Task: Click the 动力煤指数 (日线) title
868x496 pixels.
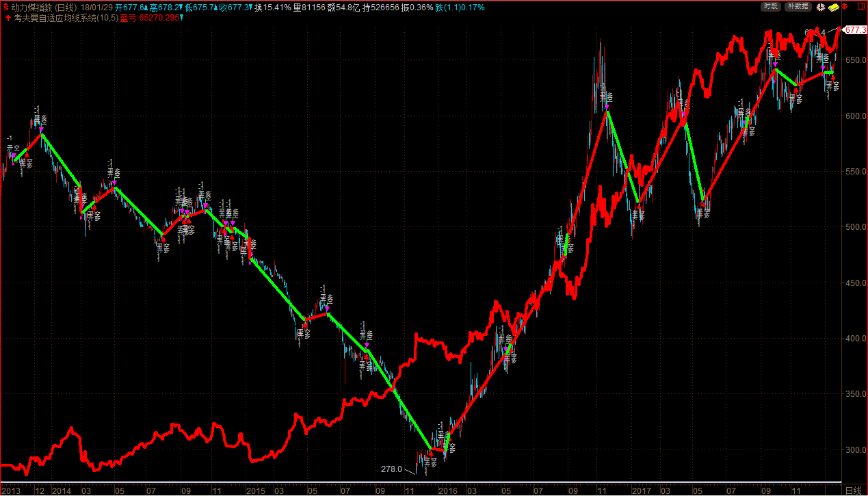Action: (44, 7)
